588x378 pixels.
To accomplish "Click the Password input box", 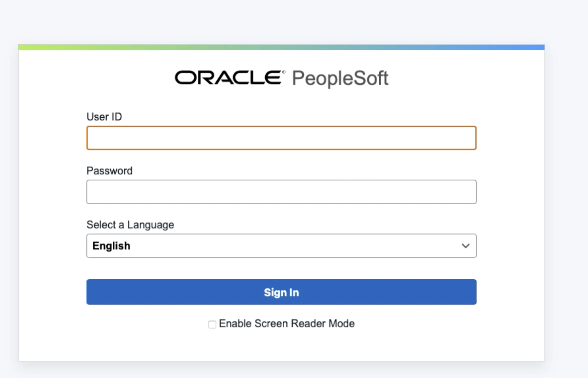I will [281, 192].
